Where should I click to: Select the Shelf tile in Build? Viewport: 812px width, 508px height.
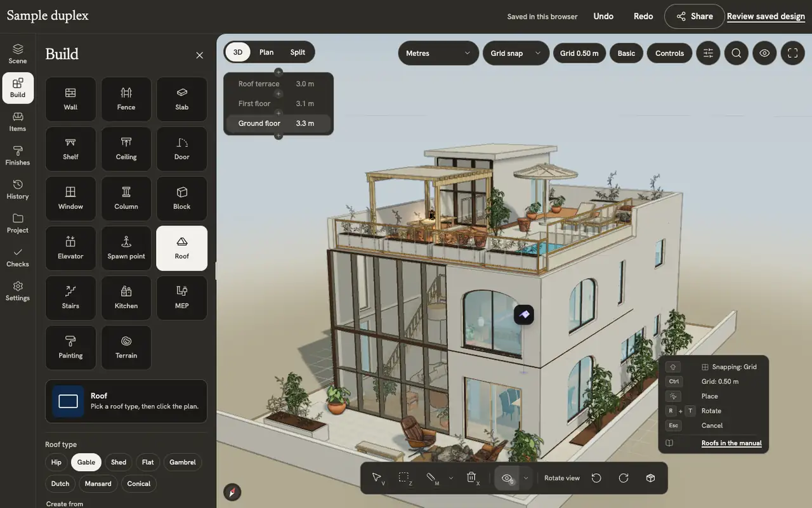tap(70, 149)
